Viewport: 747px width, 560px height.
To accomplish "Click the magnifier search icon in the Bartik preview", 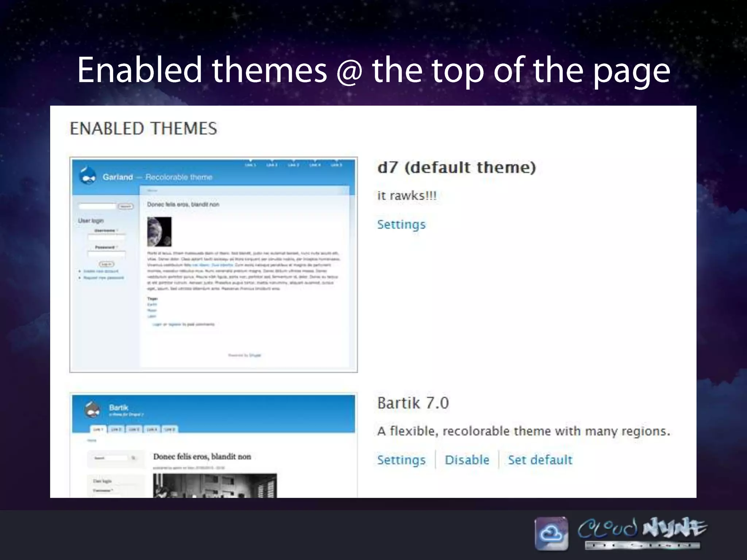I will pos(133,458).
